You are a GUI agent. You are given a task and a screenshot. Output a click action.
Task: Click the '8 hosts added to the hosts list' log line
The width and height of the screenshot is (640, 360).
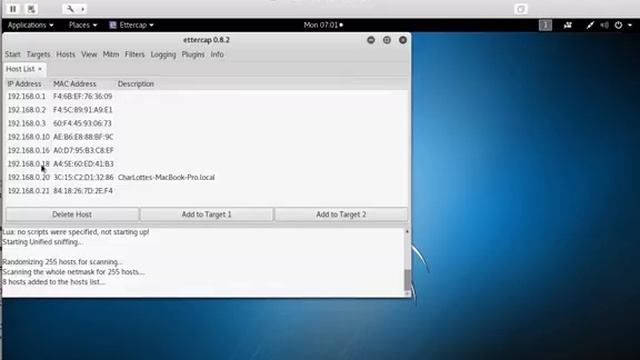(x=54, y=282)
